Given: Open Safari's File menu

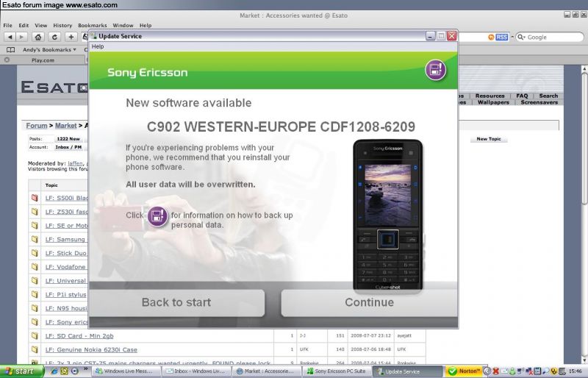Looking at the screenshot, I should tap(8, 25).
